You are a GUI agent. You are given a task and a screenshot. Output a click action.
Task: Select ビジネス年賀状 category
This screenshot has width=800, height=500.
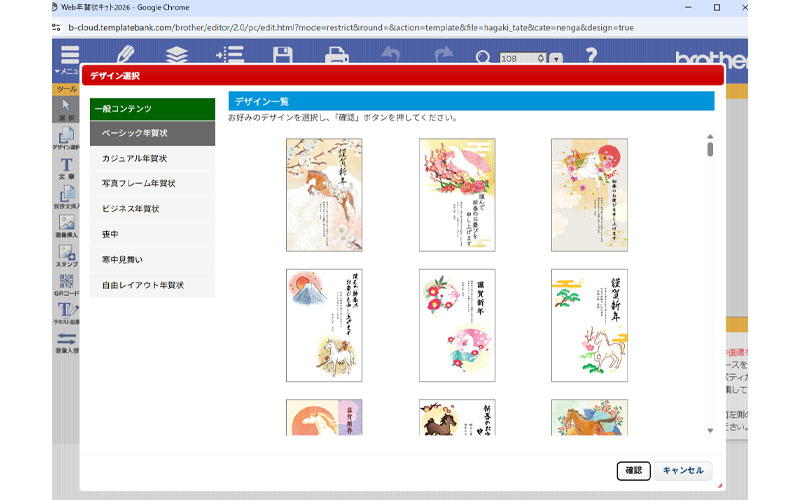pyautogui.click(x=152, y=209)
